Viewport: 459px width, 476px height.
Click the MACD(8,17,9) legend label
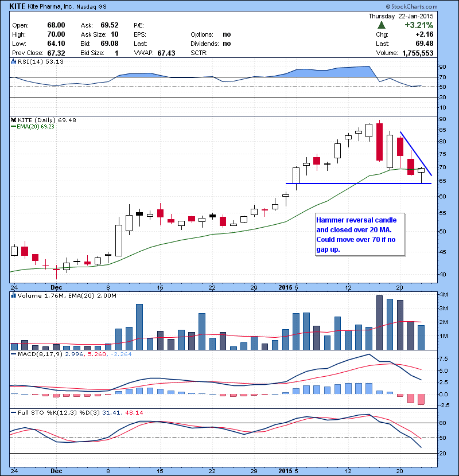click(40, 354)
